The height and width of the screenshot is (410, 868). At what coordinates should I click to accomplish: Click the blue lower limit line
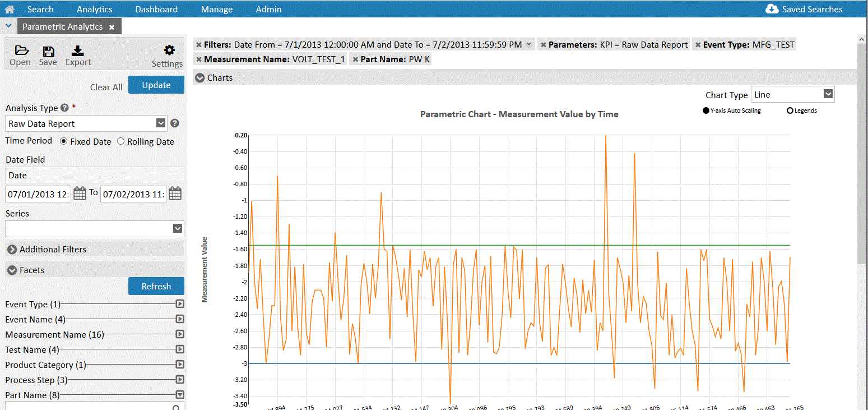pyautogui.click(x=519, y=363)
